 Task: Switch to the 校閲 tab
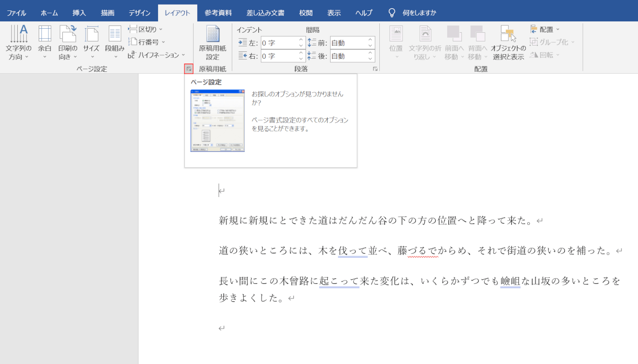click(306, 13)
